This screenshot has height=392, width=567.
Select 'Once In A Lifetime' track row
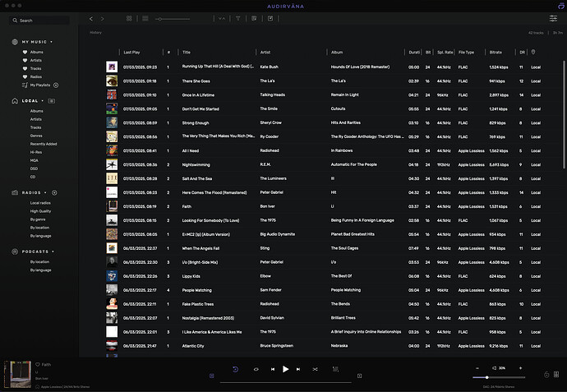click(324, 95)
